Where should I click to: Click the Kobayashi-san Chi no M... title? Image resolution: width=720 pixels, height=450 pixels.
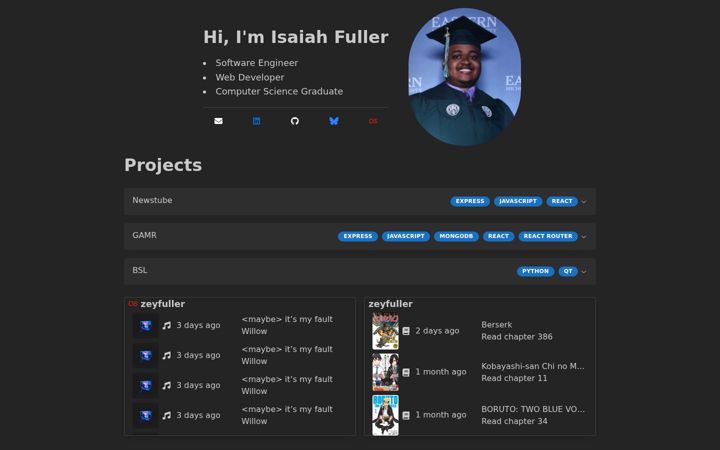coord(533,366)
